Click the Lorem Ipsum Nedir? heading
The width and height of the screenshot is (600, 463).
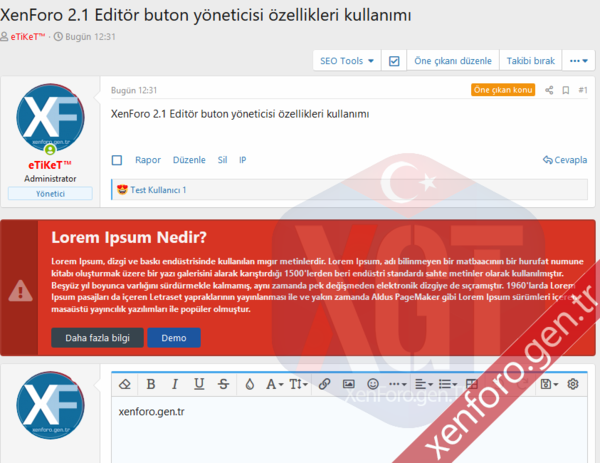129,238
